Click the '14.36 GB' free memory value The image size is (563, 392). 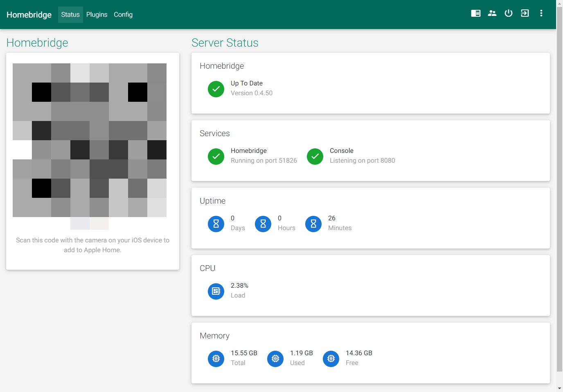359,353
